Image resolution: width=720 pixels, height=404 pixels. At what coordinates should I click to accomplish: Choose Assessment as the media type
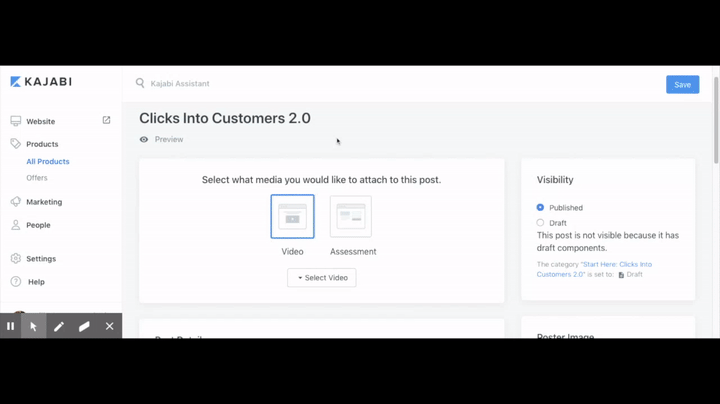351,217
